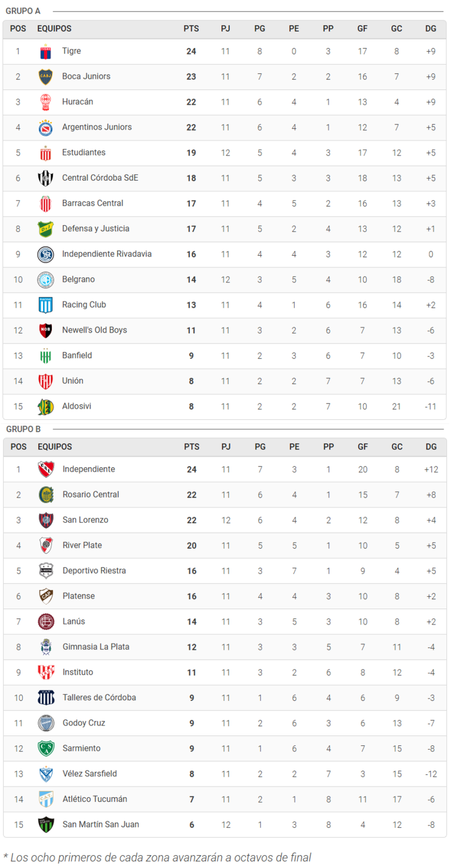
Task: Click the Vélez Sarsfield badge
Action: pyautogui.click(x=46, y=774)
